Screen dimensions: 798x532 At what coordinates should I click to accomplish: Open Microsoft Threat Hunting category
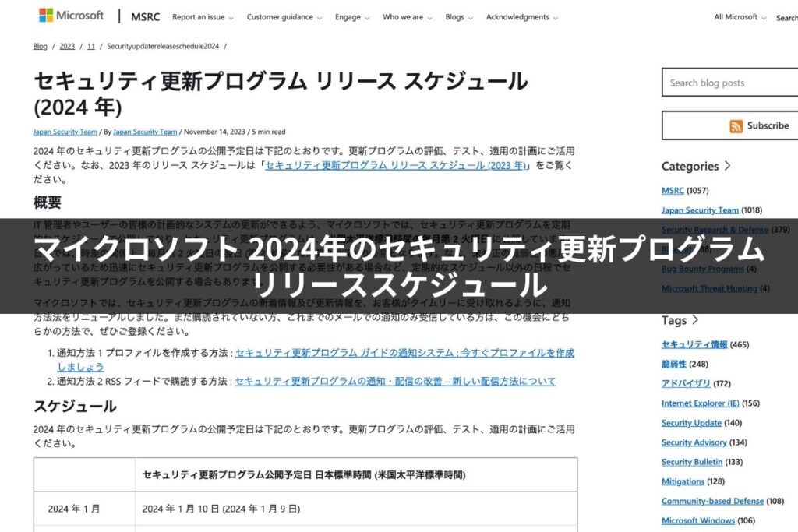tap(709, 288)
